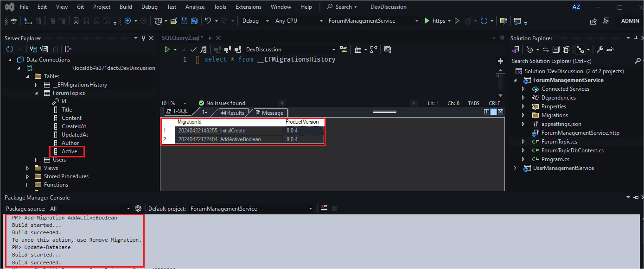Click the Sync with Active Document icon

(546, 50)
